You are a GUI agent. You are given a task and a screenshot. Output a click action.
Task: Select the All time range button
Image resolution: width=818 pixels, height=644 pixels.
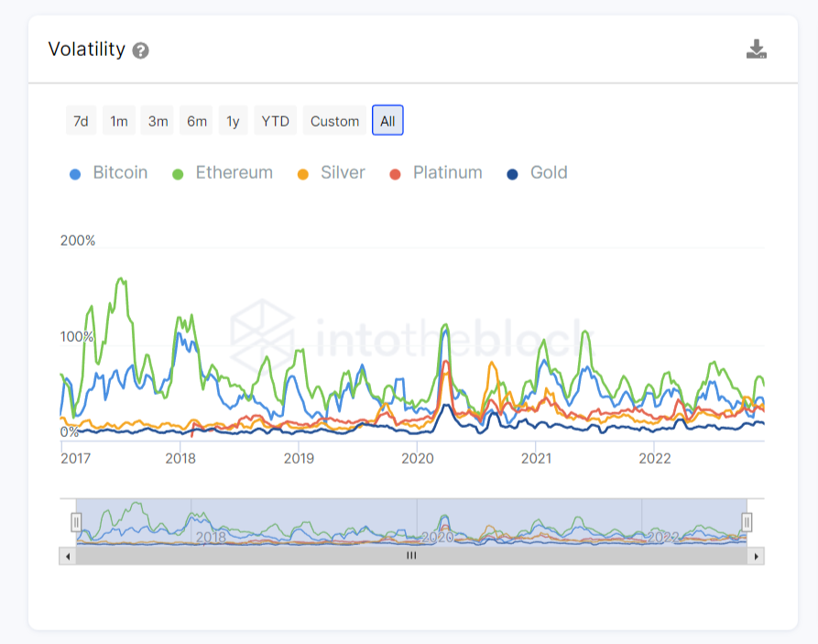(387, 121)
